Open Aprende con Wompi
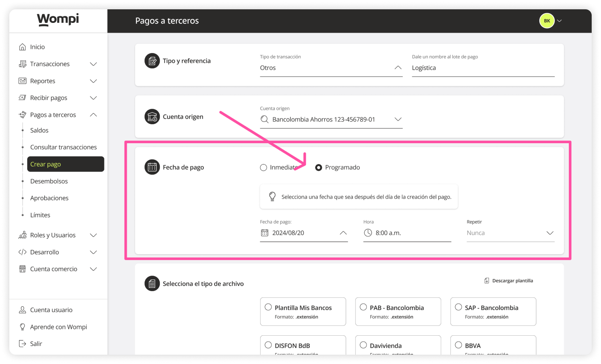 [58, 327]
